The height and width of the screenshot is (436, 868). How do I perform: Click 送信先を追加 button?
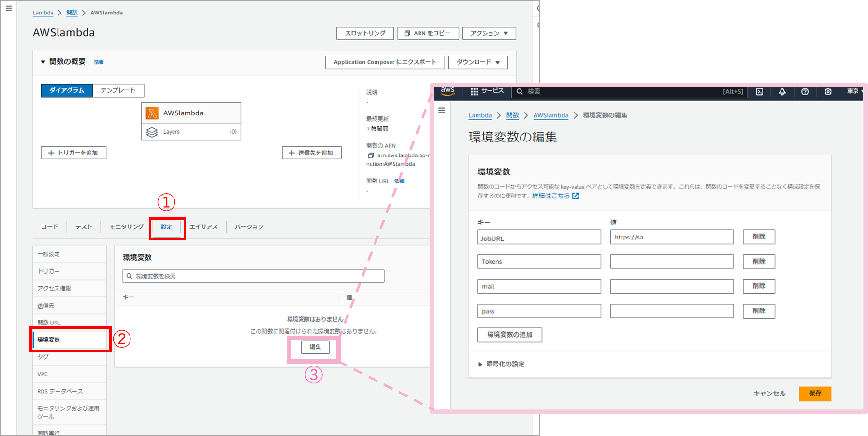pos(312,153)
